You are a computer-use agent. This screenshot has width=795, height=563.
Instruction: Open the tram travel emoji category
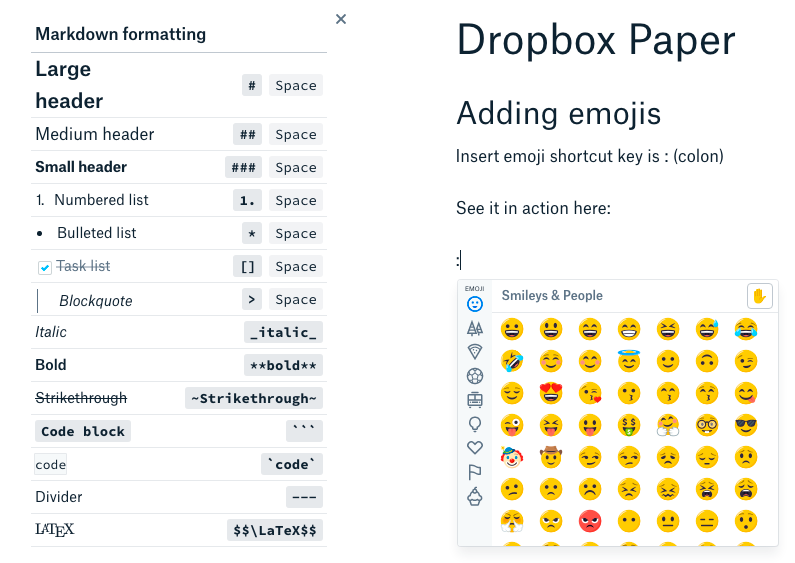click(x=475, y=400)
